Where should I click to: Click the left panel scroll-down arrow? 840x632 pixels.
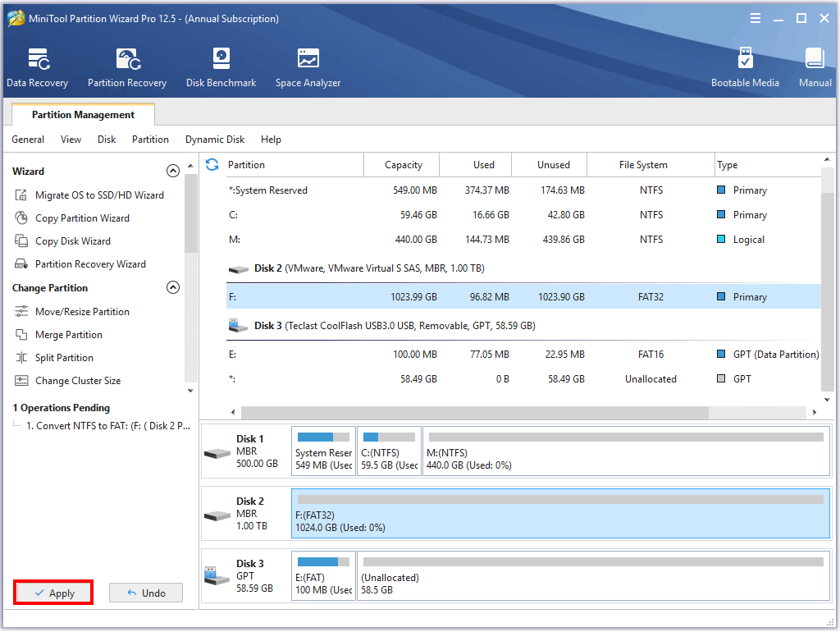pyautogui.click(x=190, y=391)
